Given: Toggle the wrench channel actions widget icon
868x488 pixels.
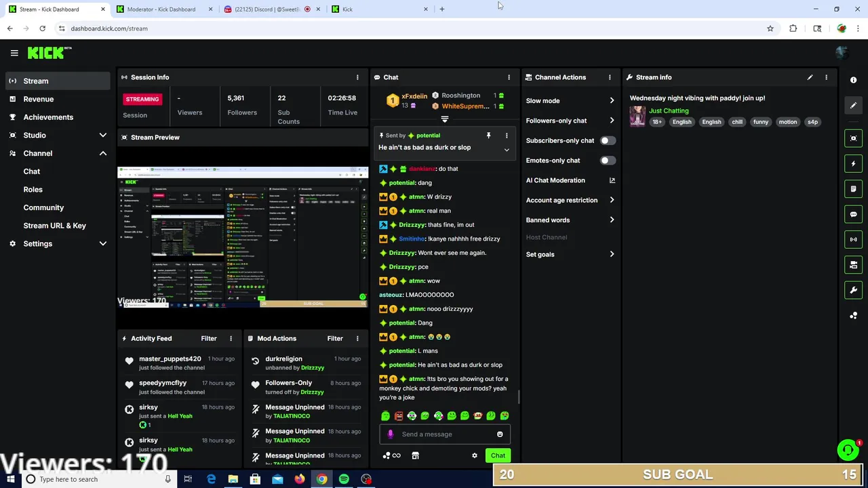Looking at the screenshot, I should (853, 290).
